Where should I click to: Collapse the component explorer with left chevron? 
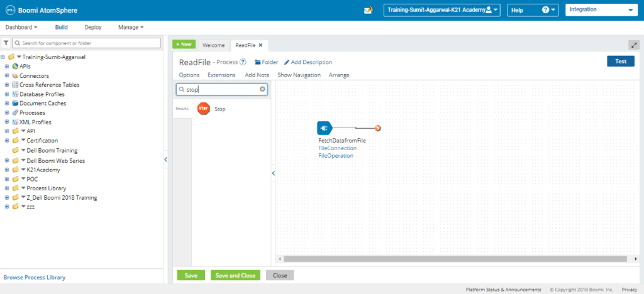coord(165,160)
